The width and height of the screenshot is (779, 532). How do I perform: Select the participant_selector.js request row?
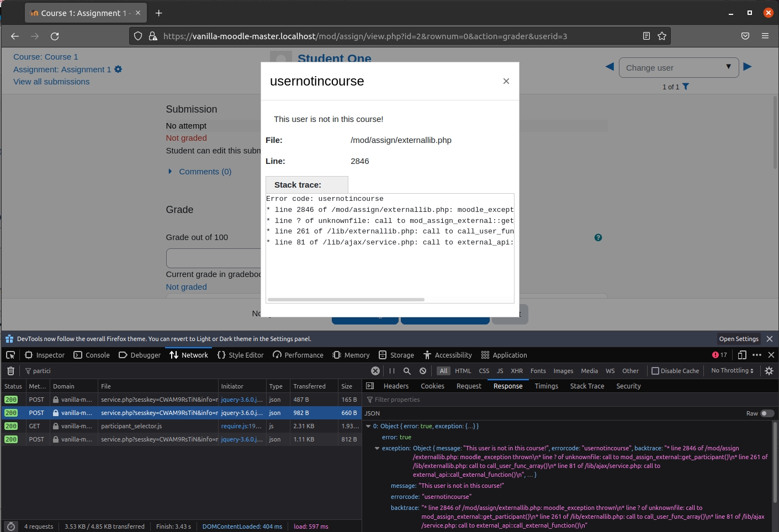181,426
